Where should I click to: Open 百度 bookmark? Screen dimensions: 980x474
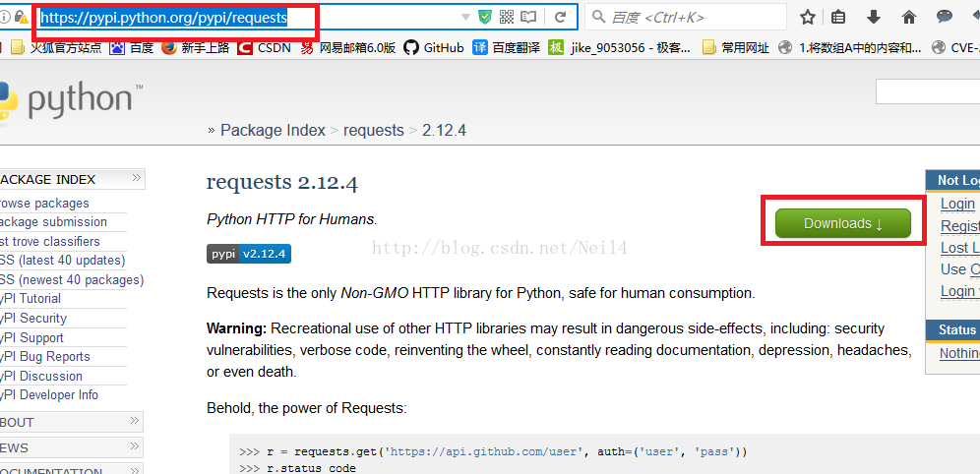pos(142,47)
